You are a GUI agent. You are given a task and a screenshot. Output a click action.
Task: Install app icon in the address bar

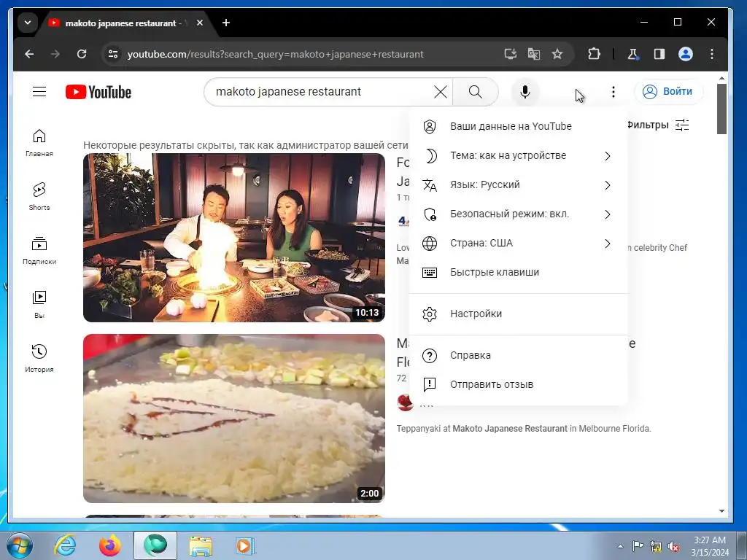[x=510, y=54]
